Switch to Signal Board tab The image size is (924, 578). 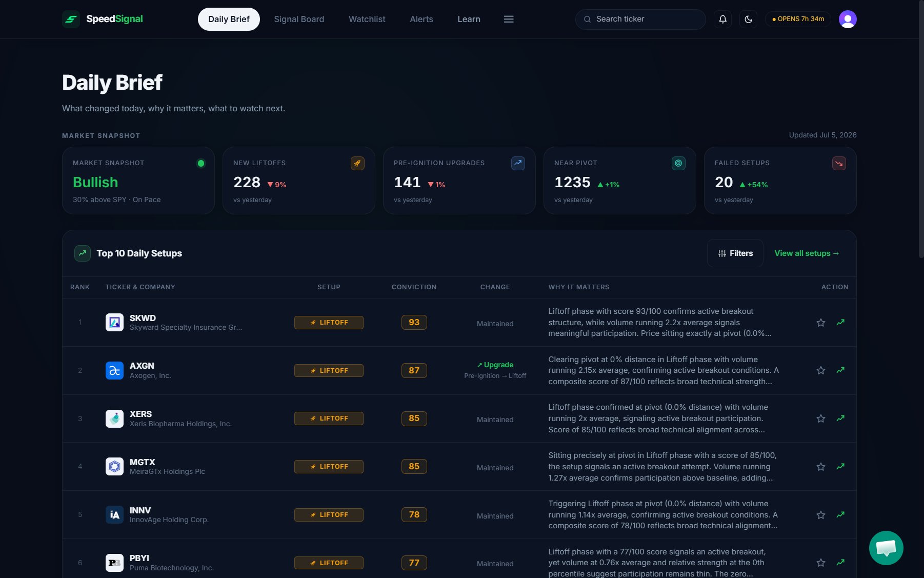tap(299, 19)
